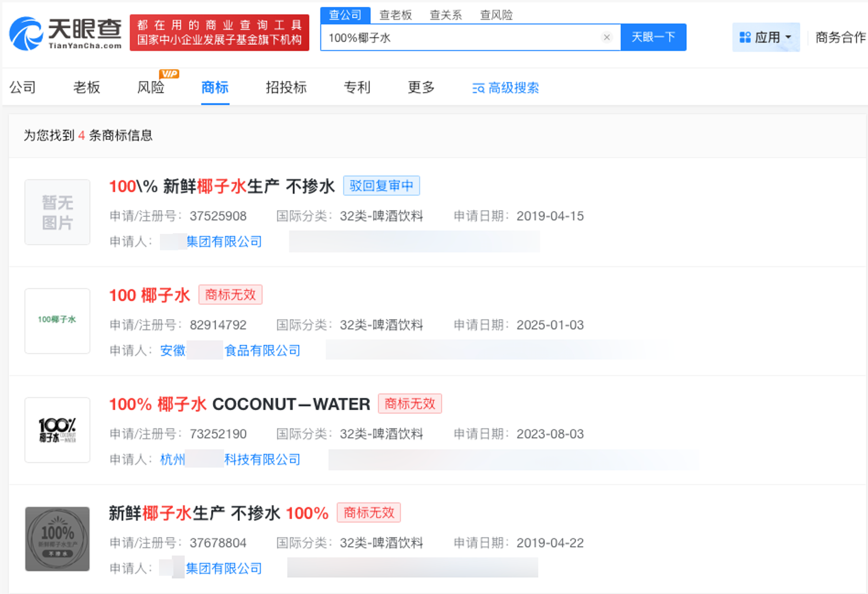
Task: Click the 驳回复审中 status badge
Action: pyautogui.click(x=381, y=185)
